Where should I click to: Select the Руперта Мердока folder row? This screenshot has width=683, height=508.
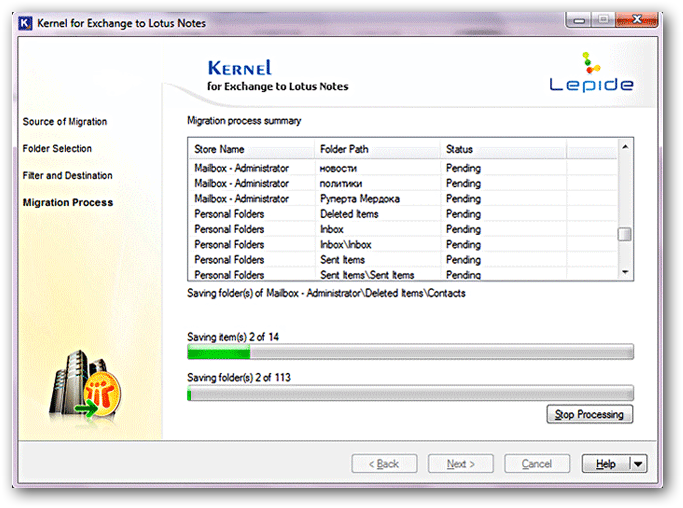coord(402,199)
